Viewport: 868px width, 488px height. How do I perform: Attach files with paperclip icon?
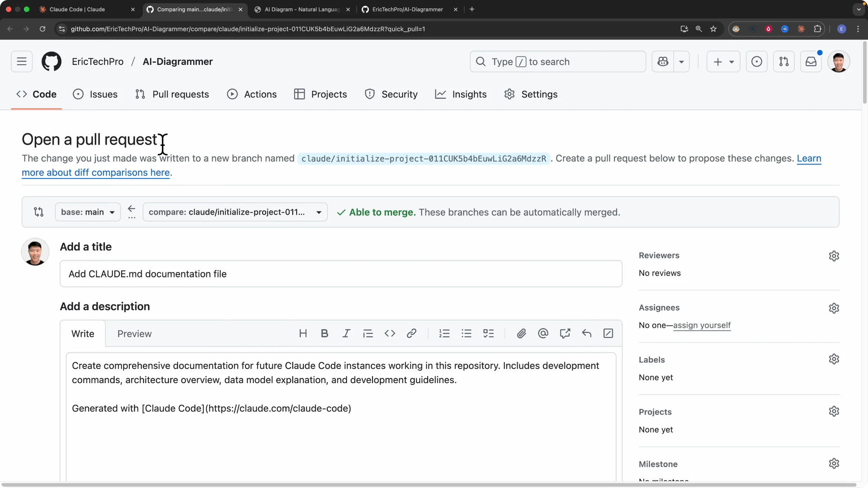click(521, 333)
